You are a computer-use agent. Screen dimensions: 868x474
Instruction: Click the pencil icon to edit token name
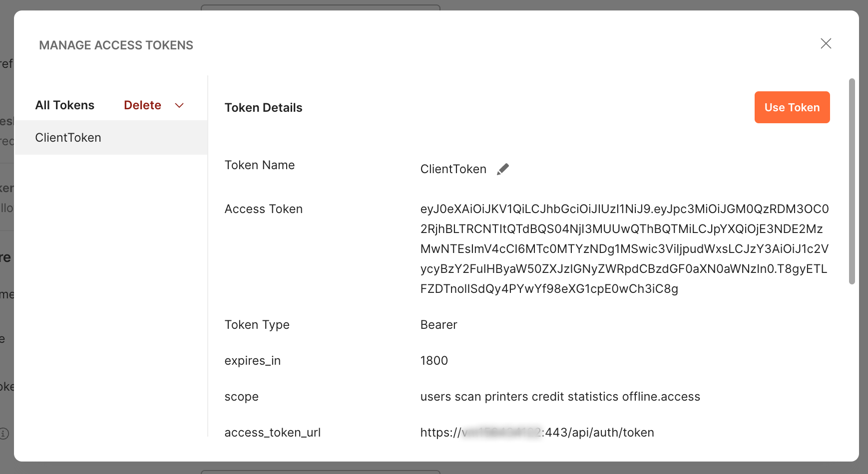point(503,169)
